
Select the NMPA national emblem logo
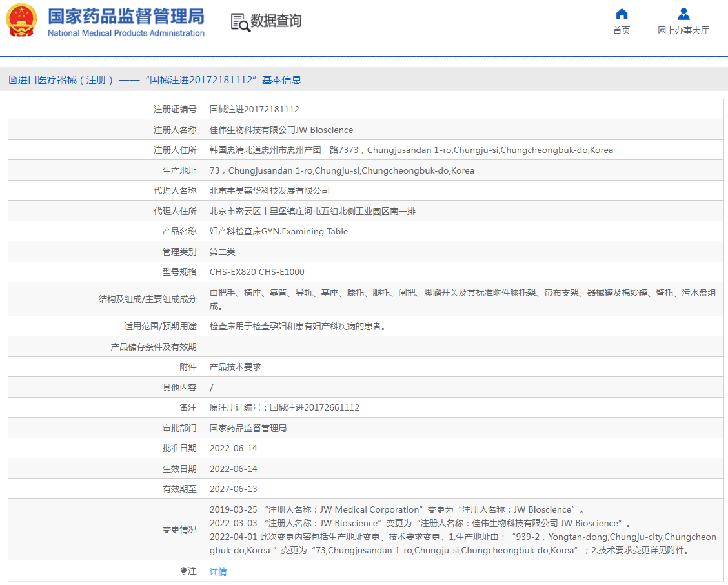(x=21, y=20)
